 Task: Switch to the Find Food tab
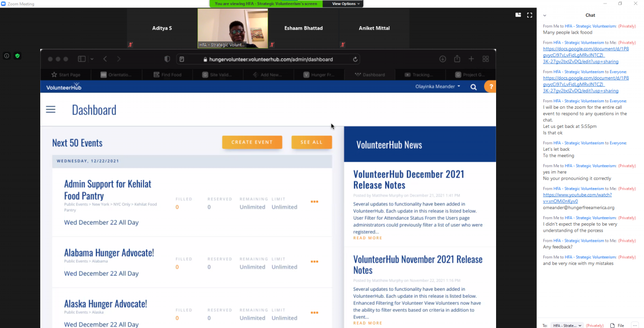pos(167,75)
